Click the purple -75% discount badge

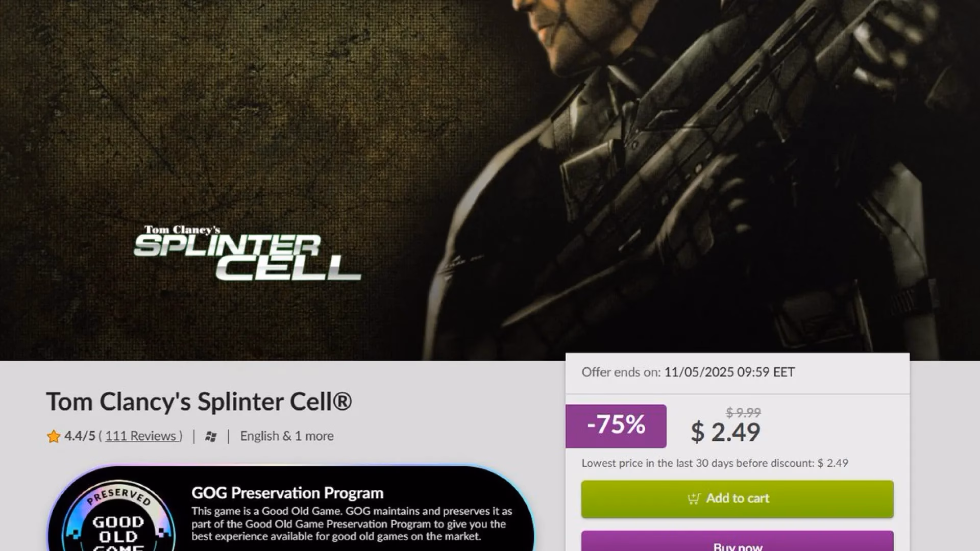coord(616,425)
